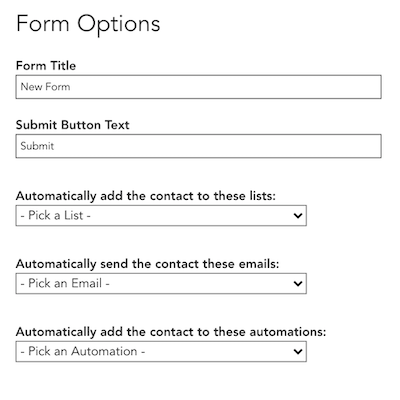This screenshot has height=400, width=400.
Task: Select the '- Pick a List -' text
Action: click(x=56, y=216)
